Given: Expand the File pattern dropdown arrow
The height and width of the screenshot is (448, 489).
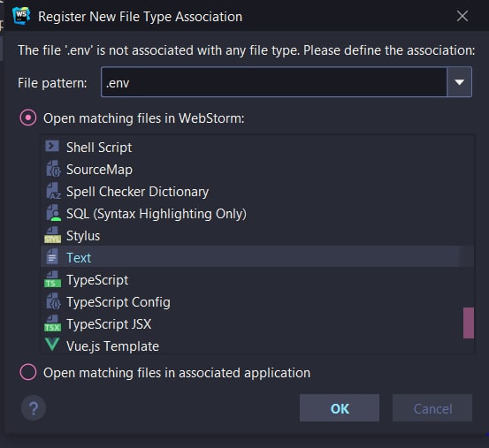Looking at the screenshot, I should point(459,82).
